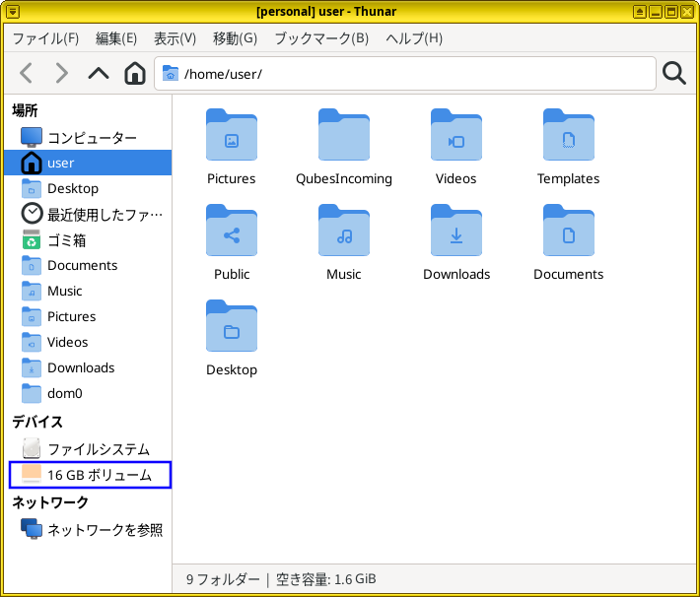
Task: Click the 場所 section header
Action: tap(25, 110)
